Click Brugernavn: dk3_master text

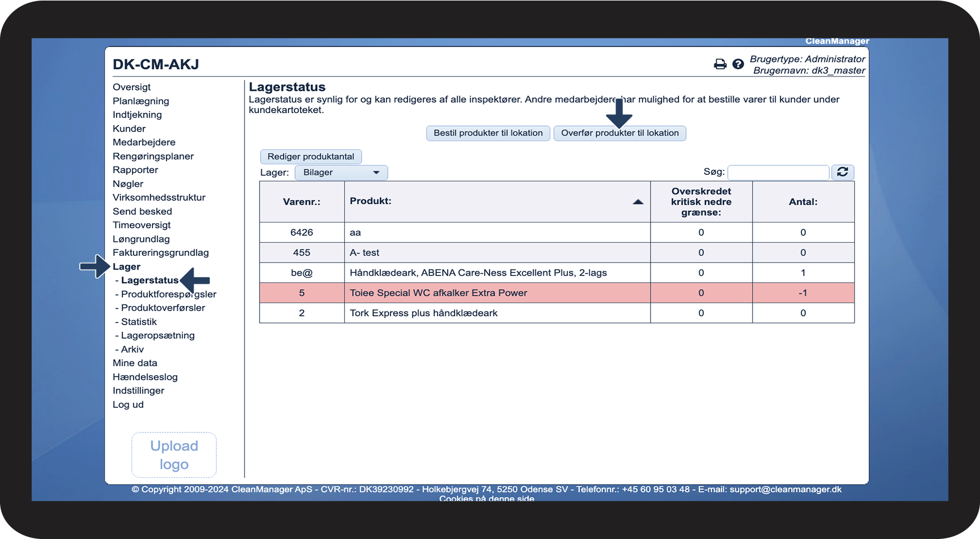click(809, 70)
